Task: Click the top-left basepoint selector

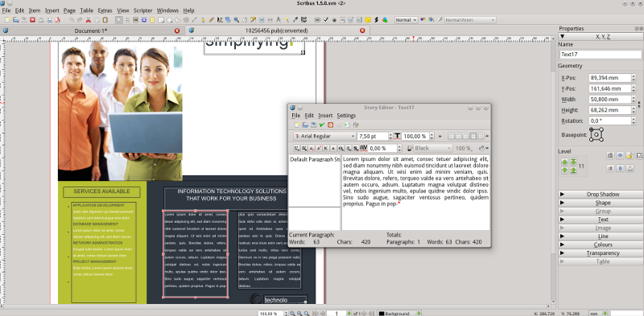Action: pos(591,129)
